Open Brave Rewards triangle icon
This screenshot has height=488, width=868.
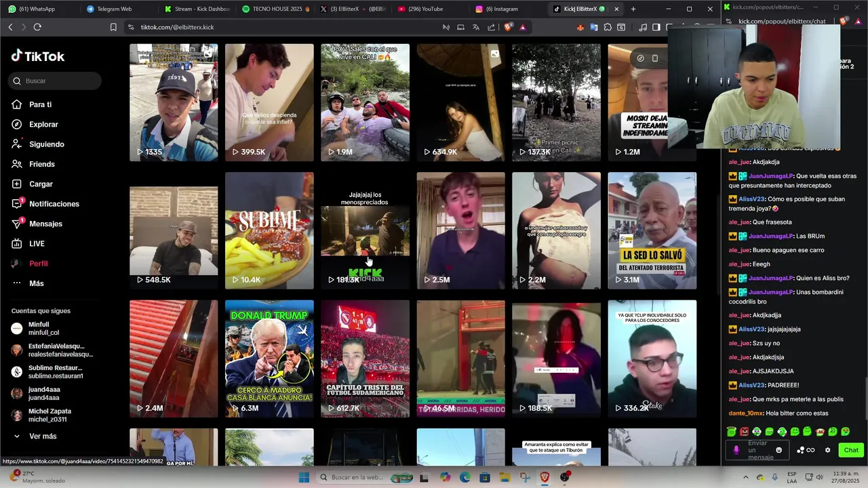(522, 27)
